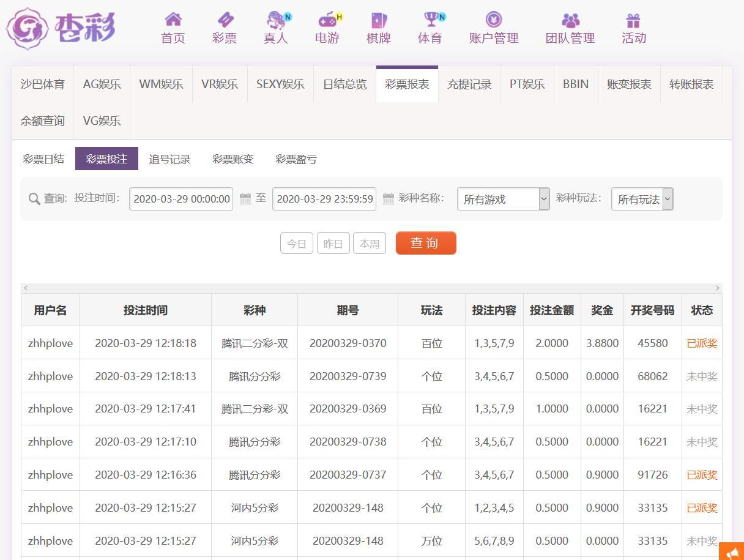744x560 pixels.
Task: Click the 期号 column header
Action: point(348,310)
